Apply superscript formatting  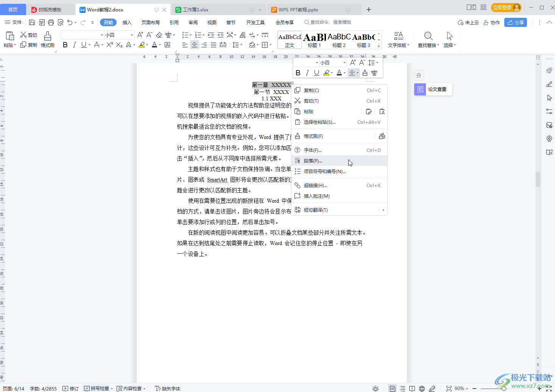110,45
